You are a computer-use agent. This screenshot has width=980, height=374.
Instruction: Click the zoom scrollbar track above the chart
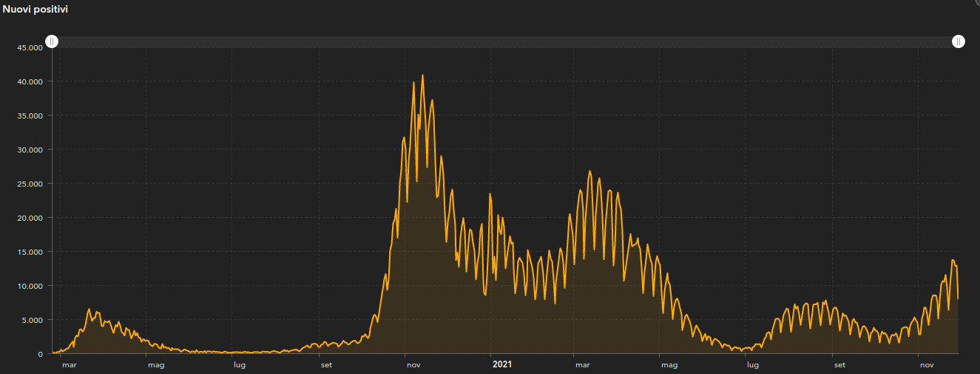504,42
